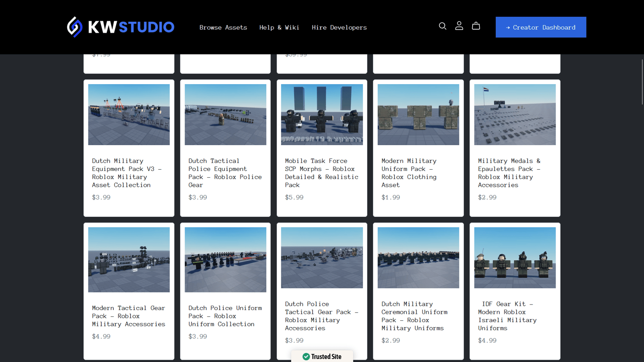The width and height of the screenshot is (644, 362).
Task: Open the shopping bag cart icon
Action: 476,26
